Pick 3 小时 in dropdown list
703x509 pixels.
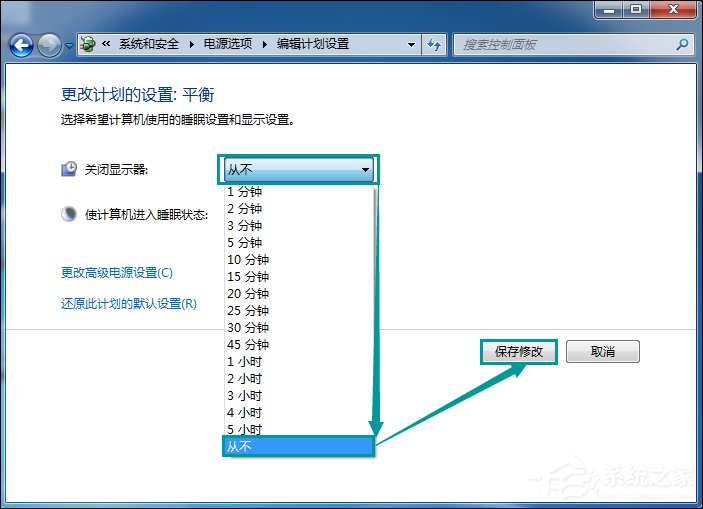(299, 396)
